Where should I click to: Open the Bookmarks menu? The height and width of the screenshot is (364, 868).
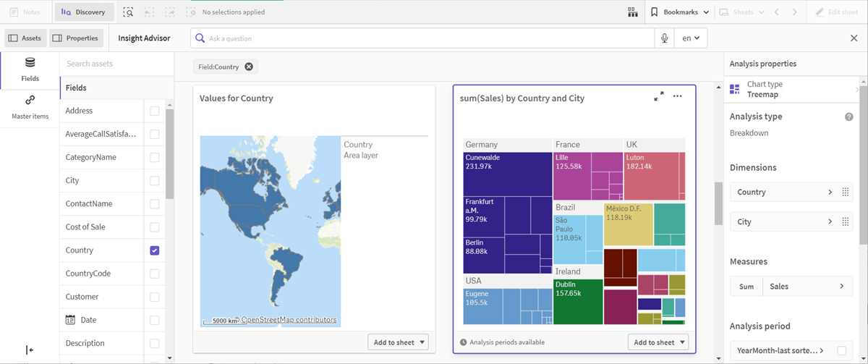click(x=679, y=12)
